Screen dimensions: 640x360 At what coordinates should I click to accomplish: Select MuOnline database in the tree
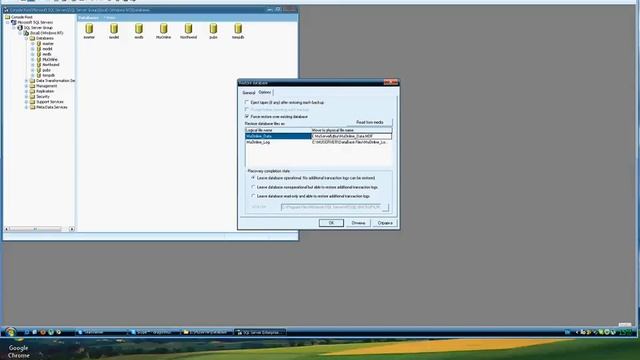click(x=50, y=60)
